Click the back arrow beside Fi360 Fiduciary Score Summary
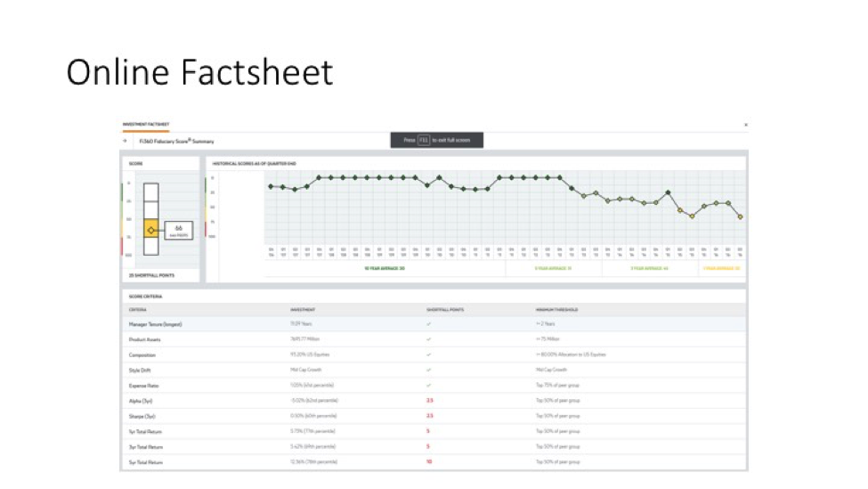This screenshot has height=489, width=868. (x=126, y=141)
